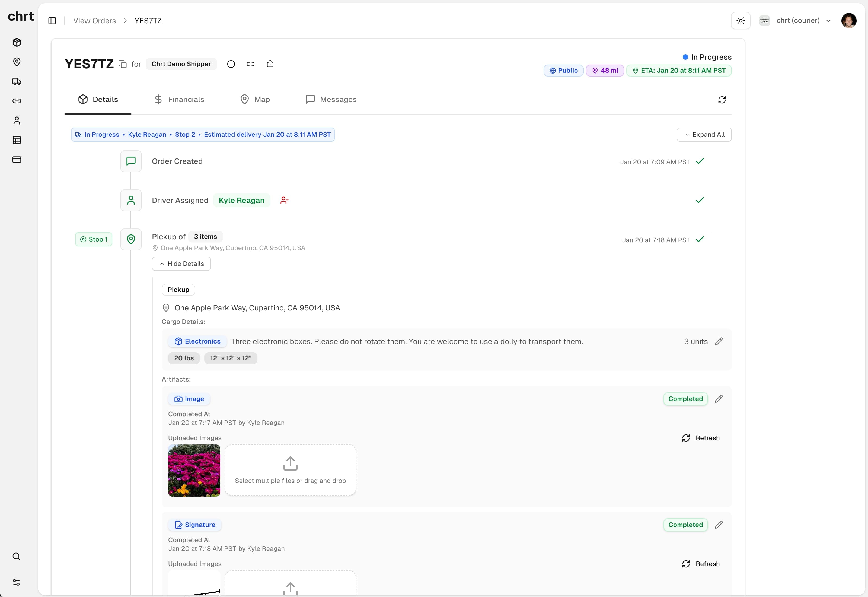Select the truck deliveries icon in sidebar
This screenshot has width=868, height=597.
17,82
